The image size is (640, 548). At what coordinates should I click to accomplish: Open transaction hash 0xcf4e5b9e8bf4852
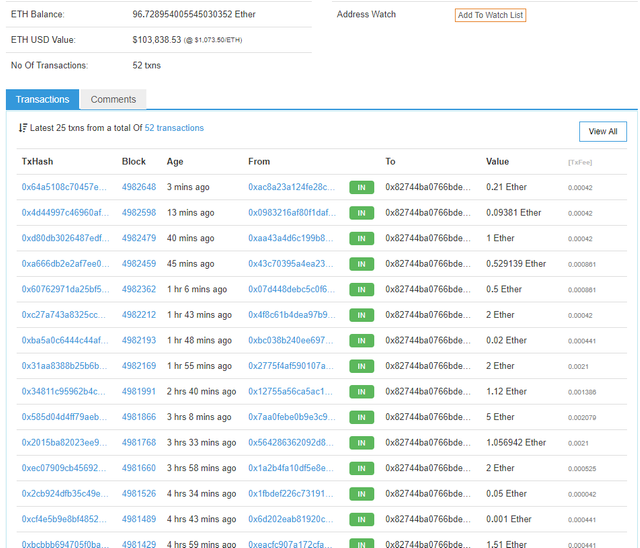[64, 519]
